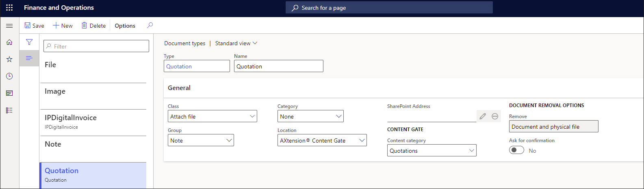Image resolution: width=644 pixels, height=189 pixels.
Task: Open the app launcher waffle icon
Action: point(9,8)
